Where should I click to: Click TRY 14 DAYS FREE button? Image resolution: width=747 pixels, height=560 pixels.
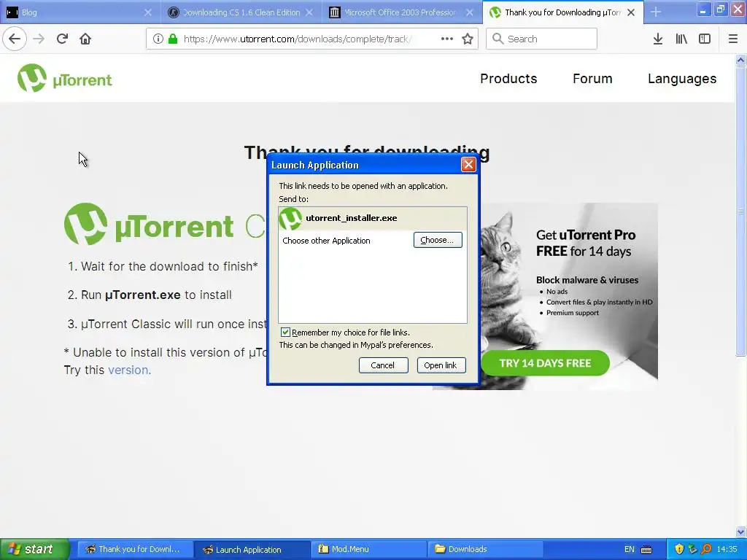pos(545,363)
